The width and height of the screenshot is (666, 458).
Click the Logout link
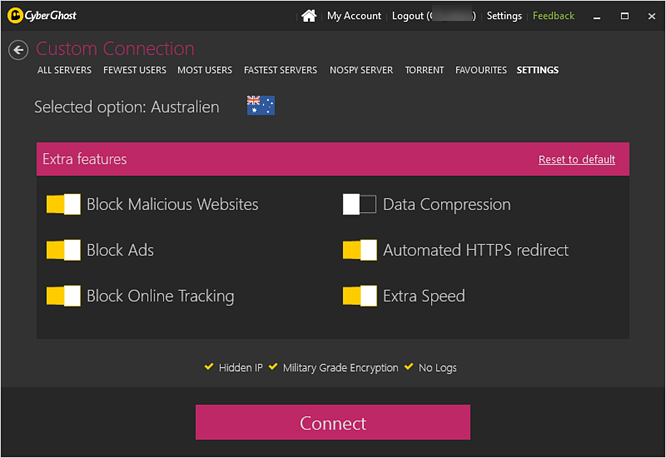pos(434,16)
